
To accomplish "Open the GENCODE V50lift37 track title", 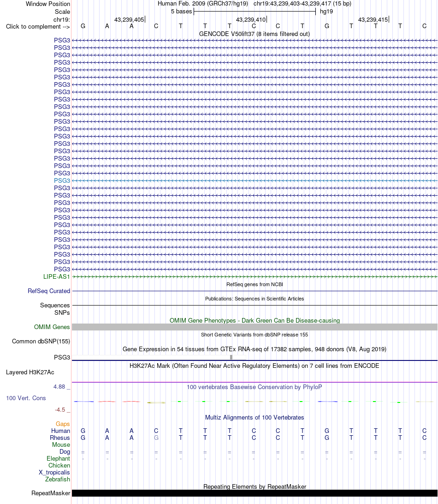I will [255, 34].
